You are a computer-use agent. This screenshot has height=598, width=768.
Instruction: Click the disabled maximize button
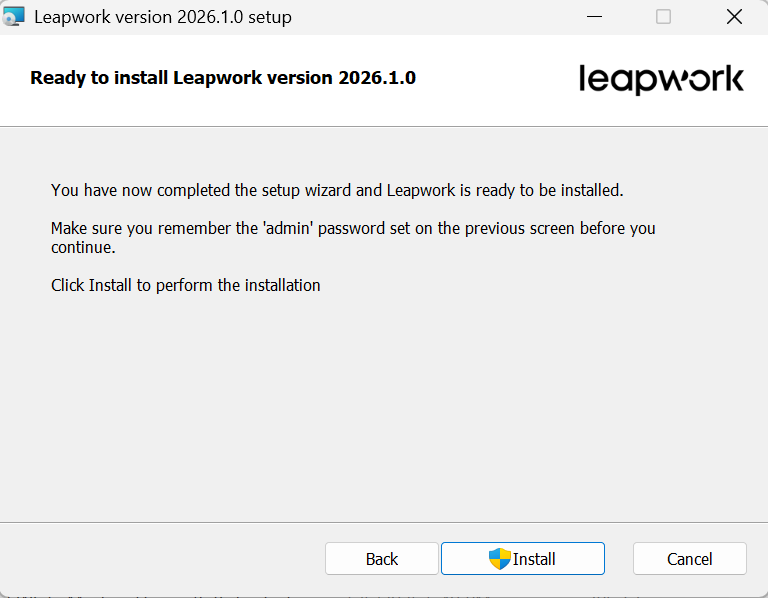tap(663, 17)
